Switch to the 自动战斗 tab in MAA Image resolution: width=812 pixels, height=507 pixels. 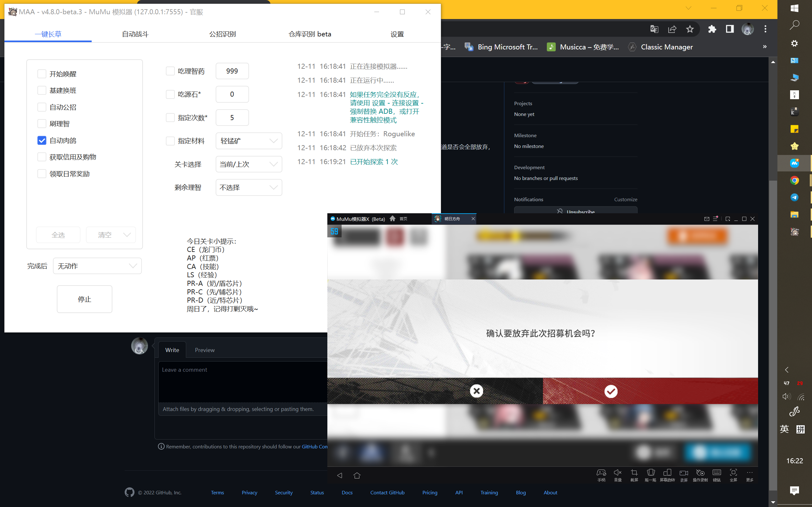pos(135,34)
